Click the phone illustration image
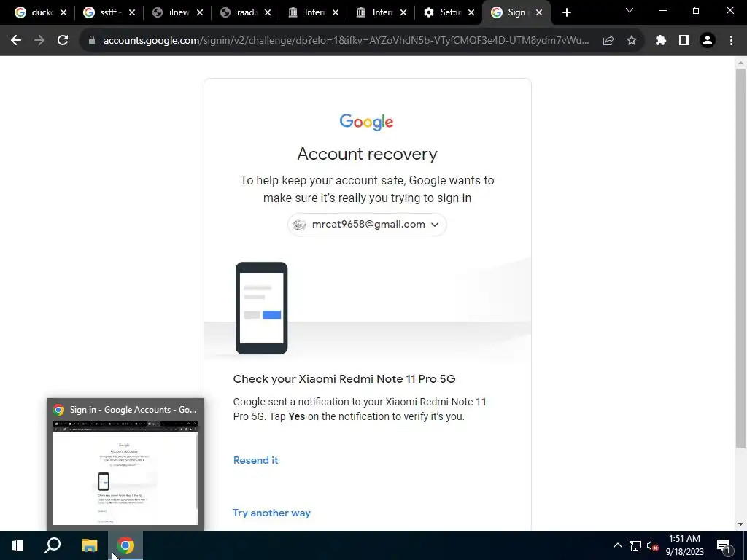 262,308
